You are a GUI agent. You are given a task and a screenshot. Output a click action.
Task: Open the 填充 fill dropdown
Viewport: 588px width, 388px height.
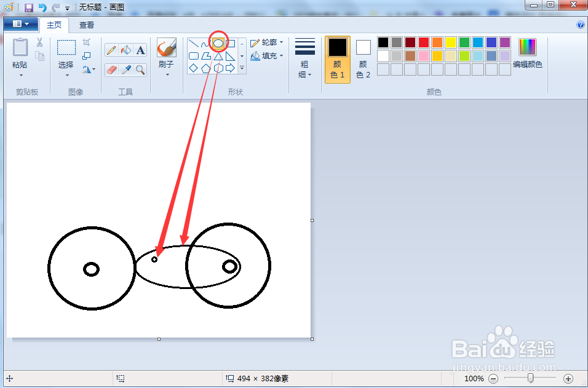tap(268, 56)
